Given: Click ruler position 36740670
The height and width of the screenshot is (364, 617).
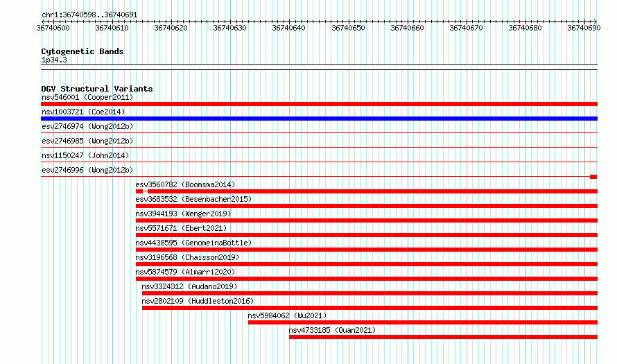Looking at the screenshot, I should tap(467, 28).
